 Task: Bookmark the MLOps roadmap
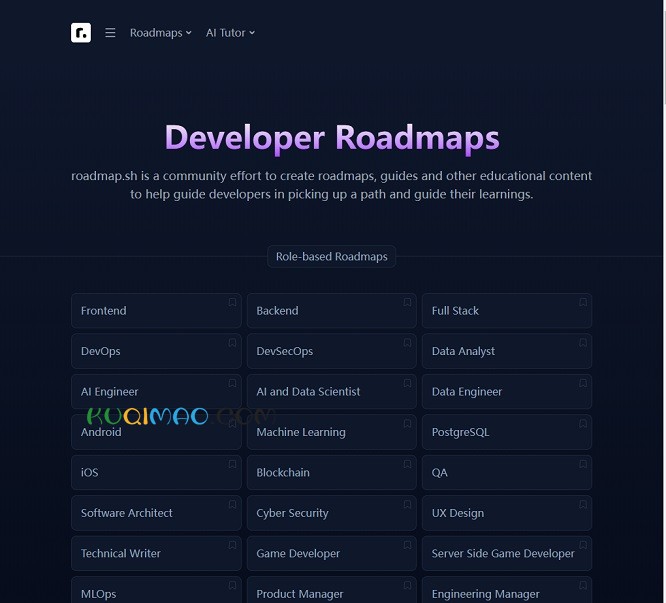(x=232, y=585)
